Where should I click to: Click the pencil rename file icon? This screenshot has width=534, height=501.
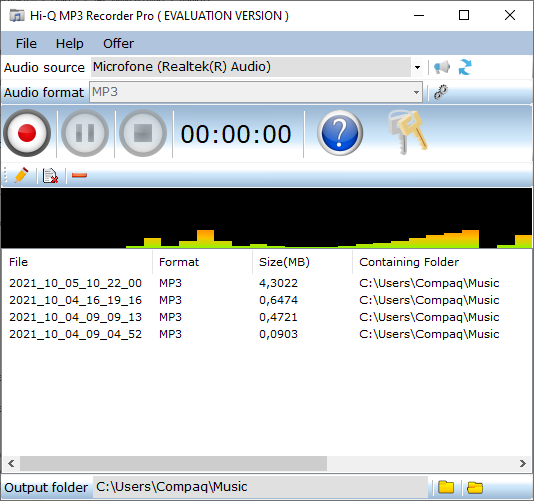tap(21, 175)
